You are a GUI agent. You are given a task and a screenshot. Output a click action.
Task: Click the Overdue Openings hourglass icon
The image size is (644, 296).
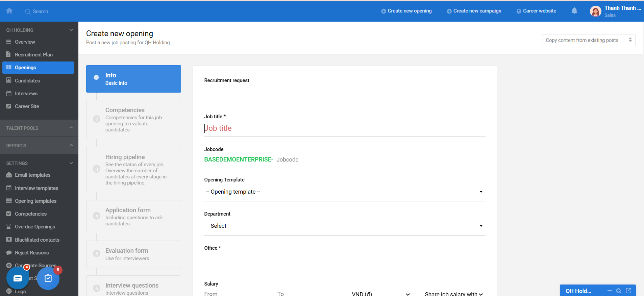pyautogui.click(x=9, y=226)
